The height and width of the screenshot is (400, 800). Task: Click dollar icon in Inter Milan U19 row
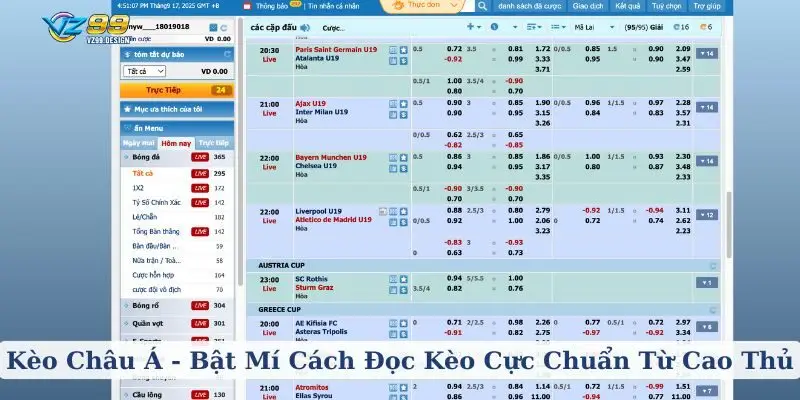pos(404,115)
